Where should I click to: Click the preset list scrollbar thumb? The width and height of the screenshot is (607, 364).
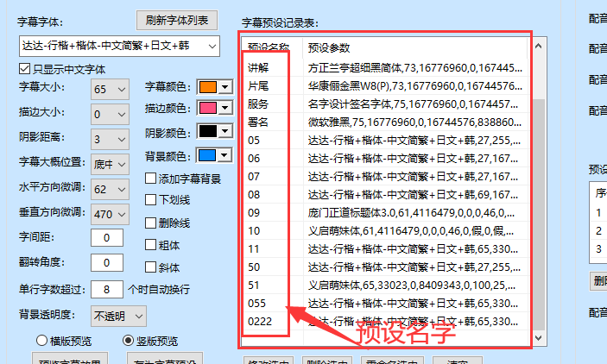pyautogui.click(x=538, y=213)
